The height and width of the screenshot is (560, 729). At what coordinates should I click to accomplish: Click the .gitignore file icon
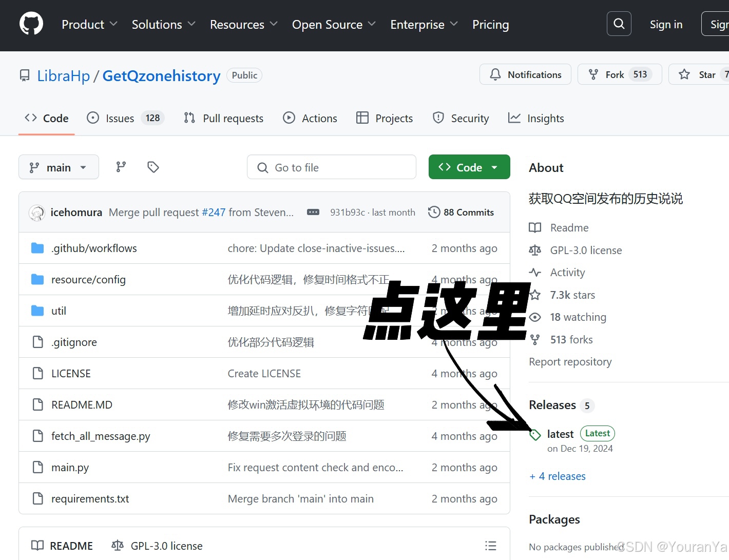click(37, 342)
